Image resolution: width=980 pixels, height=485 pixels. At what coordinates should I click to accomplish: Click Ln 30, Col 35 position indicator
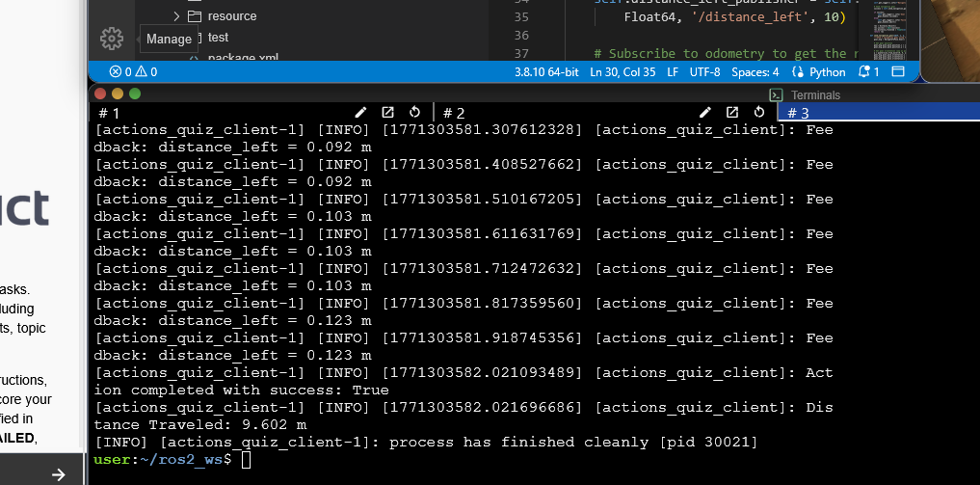622,71
